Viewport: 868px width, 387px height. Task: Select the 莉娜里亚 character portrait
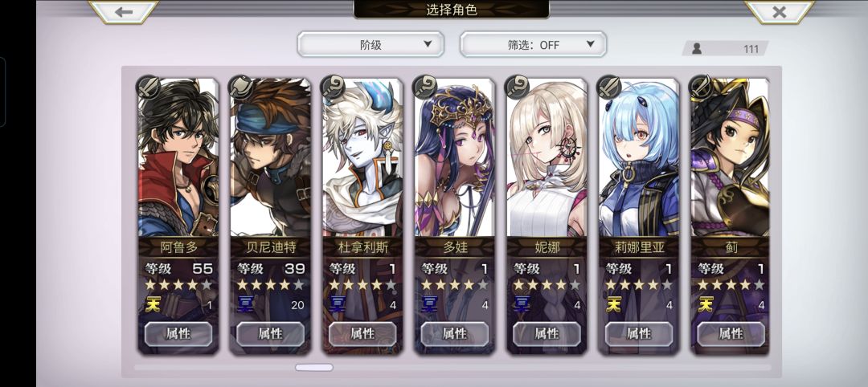click(x=639, y=157)
